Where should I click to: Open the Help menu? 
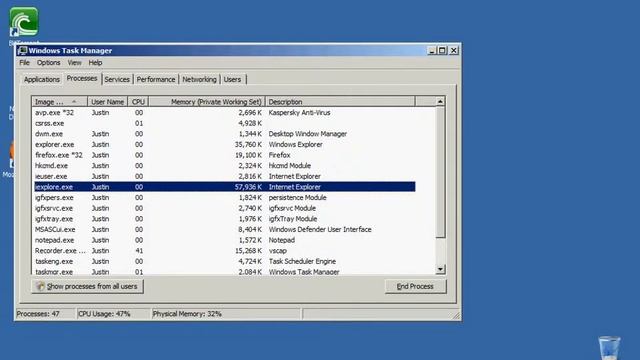tap(95, 63)
